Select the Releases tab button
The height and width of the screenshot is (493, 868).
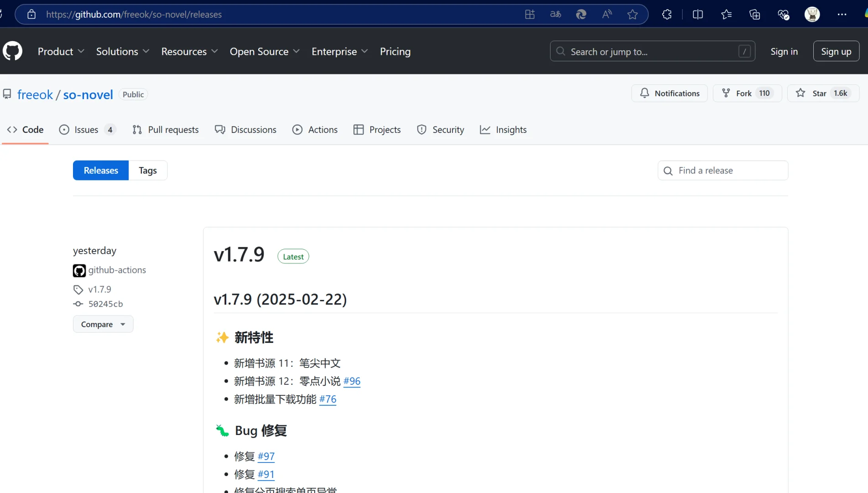coord(101,170)
